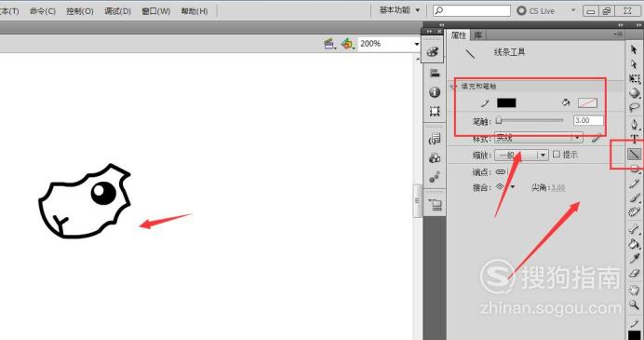Open the 控制(O) menu
The height and width of the screenshot is (340, 644).
pyautogui.click(x=80, y=10)
